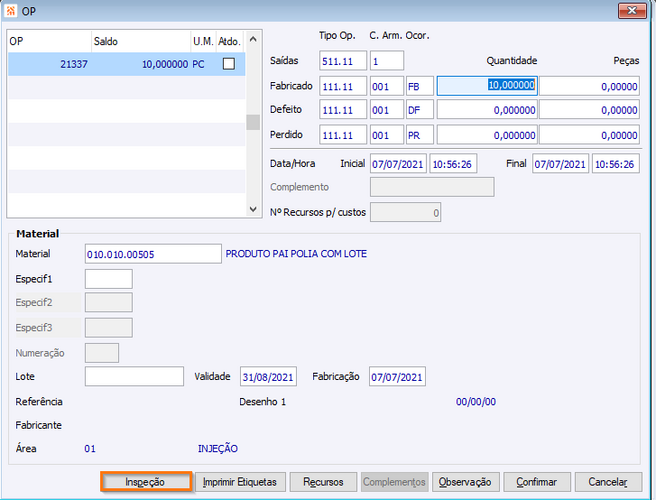Click the Material code field
The height and width of the screenshot is (500, 656).
(x=153, y=254)
